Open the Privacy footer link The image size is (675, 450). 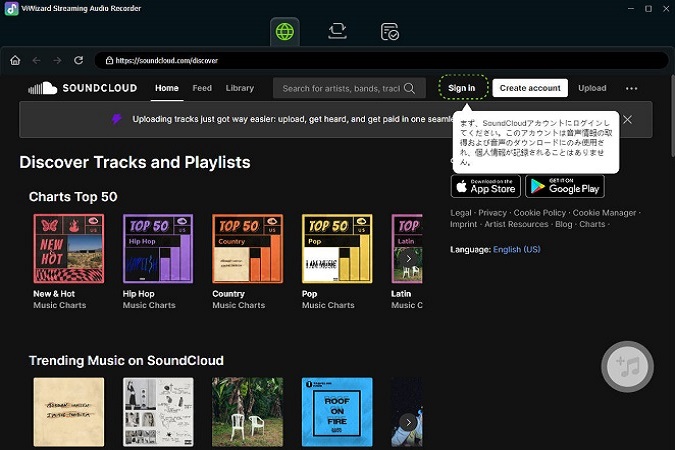(492, 213)
